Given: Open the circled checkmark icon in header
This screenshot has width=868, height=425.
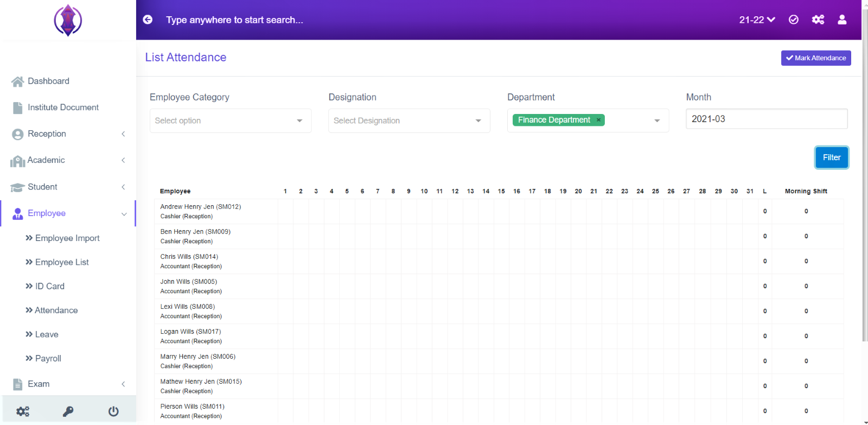Looking at the screenshot, I should pos(794,20).
